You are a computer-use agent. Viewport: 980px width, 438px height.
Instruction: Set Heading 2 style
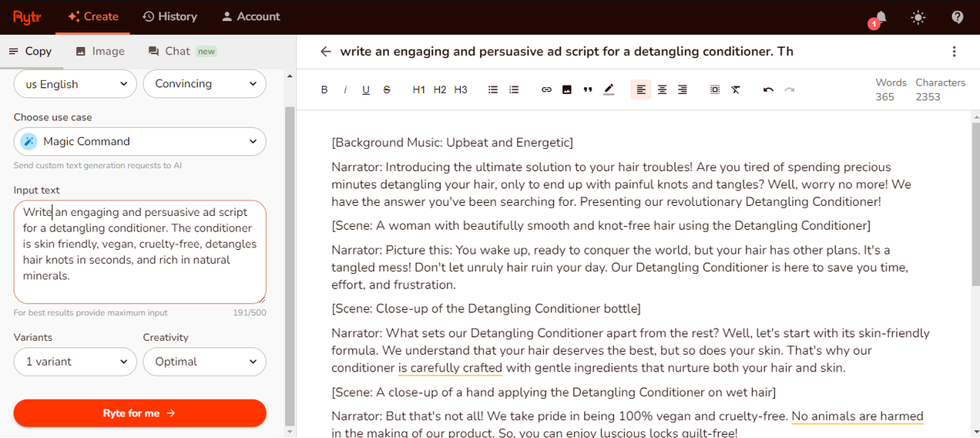click(x=440, y=89)
